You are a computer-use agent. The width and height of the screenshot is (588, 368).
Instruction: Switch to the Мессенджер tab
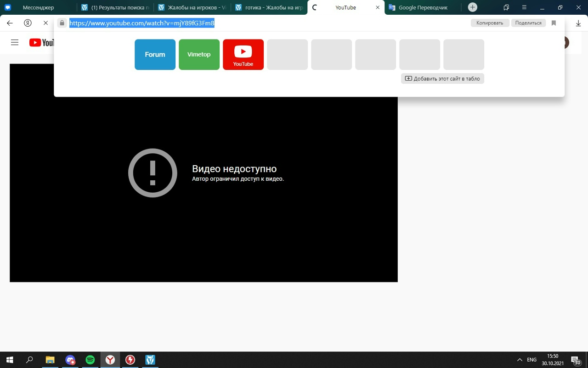(x=38, y=7)
